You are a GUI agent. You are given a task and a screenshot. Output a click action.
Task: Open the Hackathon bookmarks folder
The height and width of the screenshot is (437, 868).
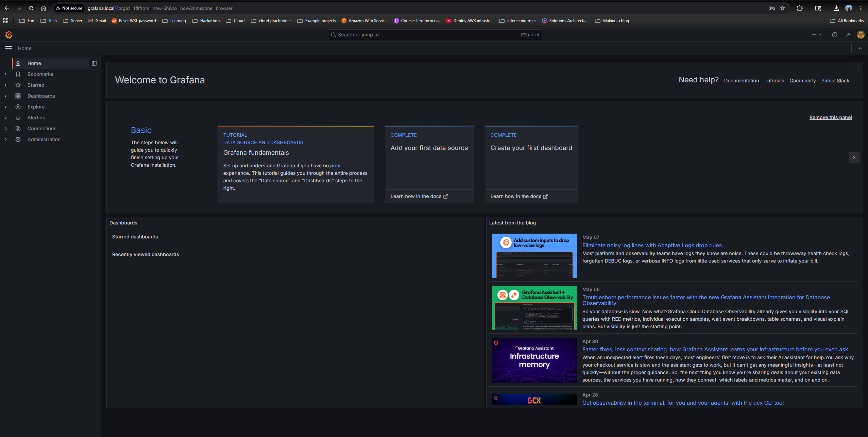[x=206, y=21]
